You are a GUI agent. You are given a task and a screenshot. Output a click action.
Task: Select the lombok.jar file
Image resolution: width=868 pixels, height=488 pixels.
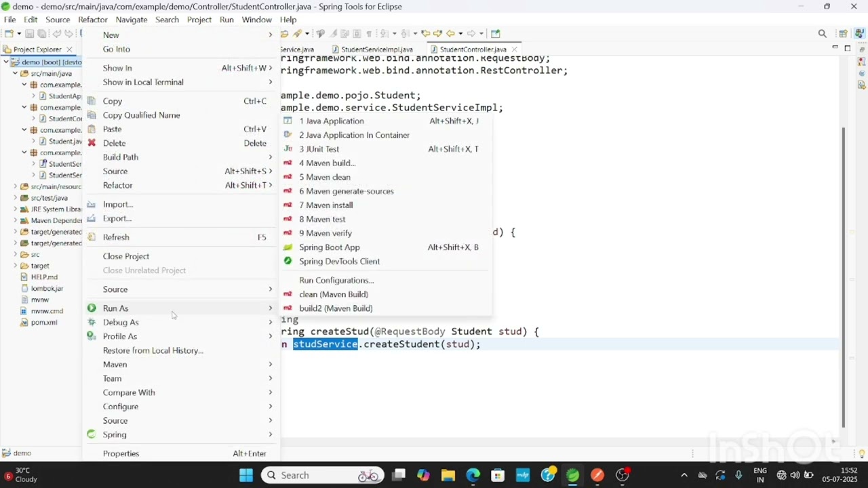[x=47, y=289]
